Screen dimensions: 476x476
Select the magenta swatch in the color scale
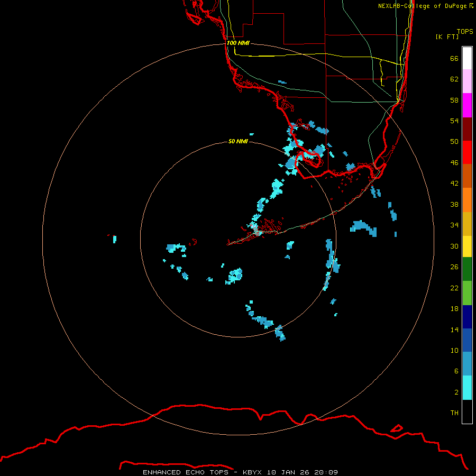point(467,105)
